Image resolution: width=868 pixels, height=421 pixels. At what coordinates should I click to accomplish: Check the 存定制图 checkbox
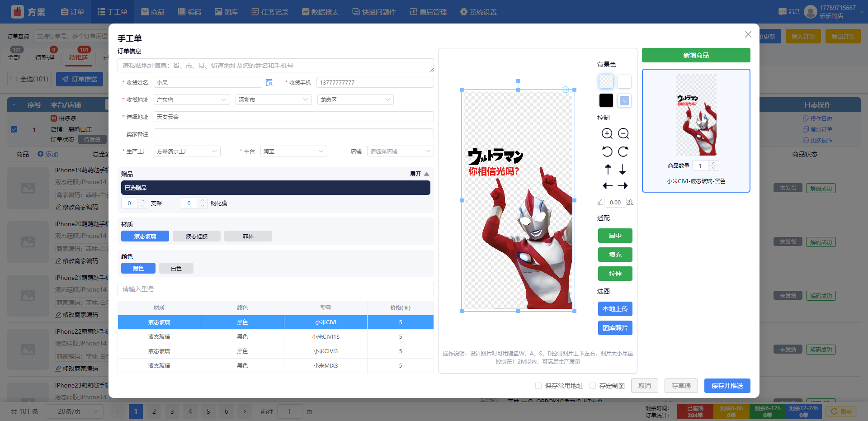(593, 386)
